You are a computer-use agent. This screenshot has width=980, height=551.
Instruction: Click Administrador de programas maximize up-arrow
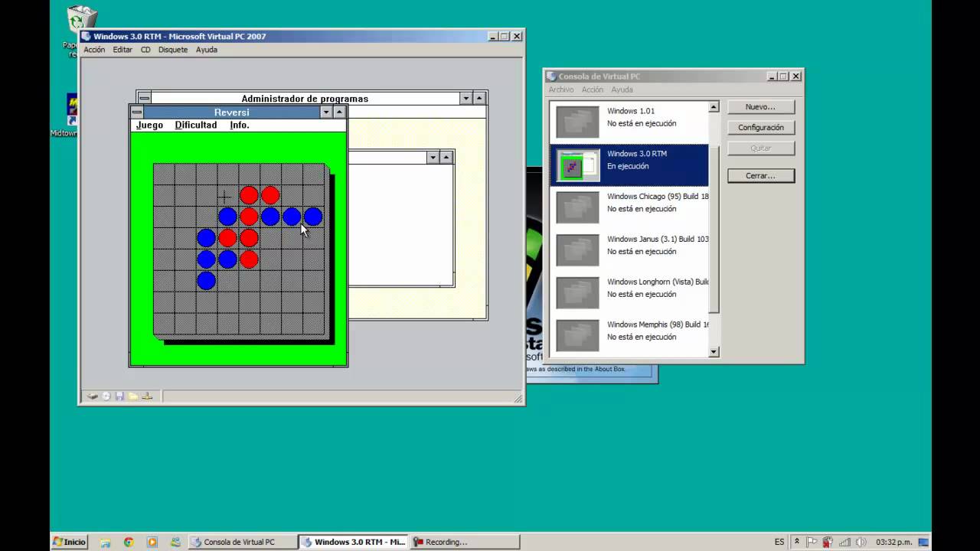coord(479,98)
